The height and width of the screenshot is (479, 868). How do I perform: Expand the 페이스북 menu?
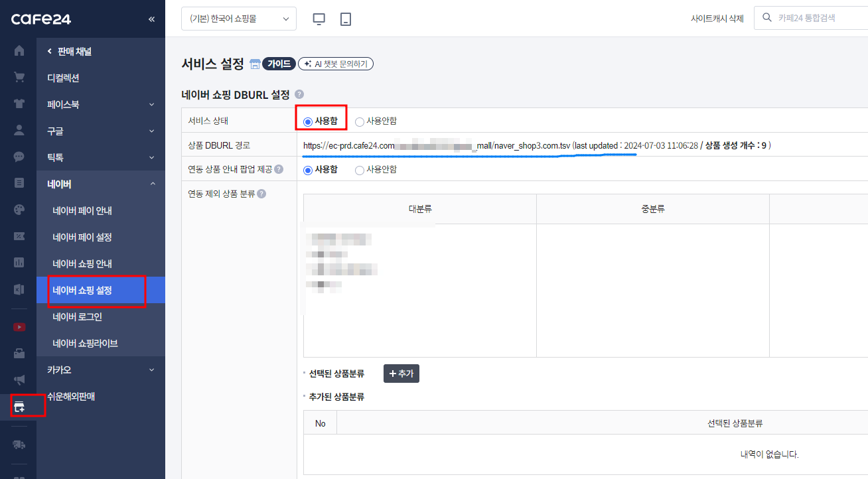[101, 104]
